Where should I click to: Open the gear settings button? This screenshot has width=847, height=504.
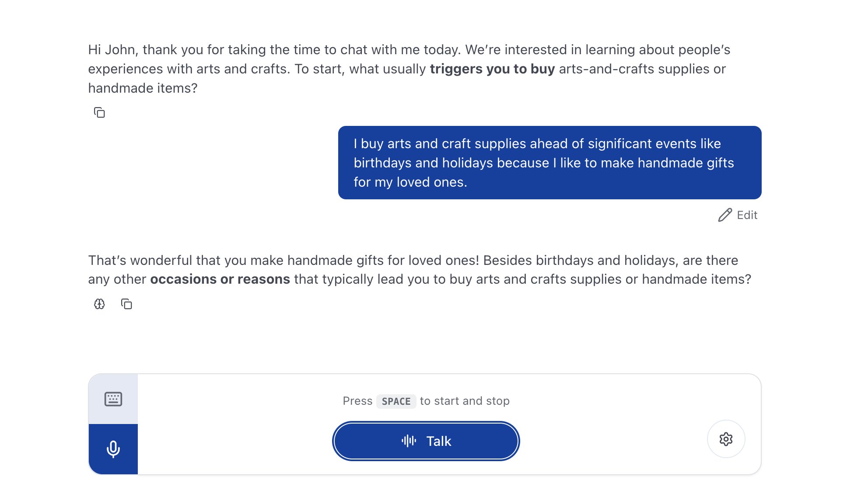click(x=726, y=439)
